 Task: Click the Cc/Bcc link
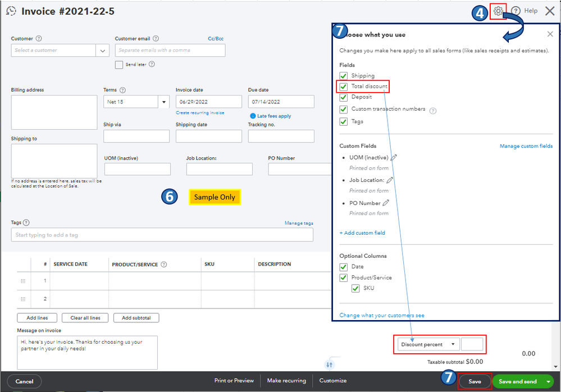(216, 39)
